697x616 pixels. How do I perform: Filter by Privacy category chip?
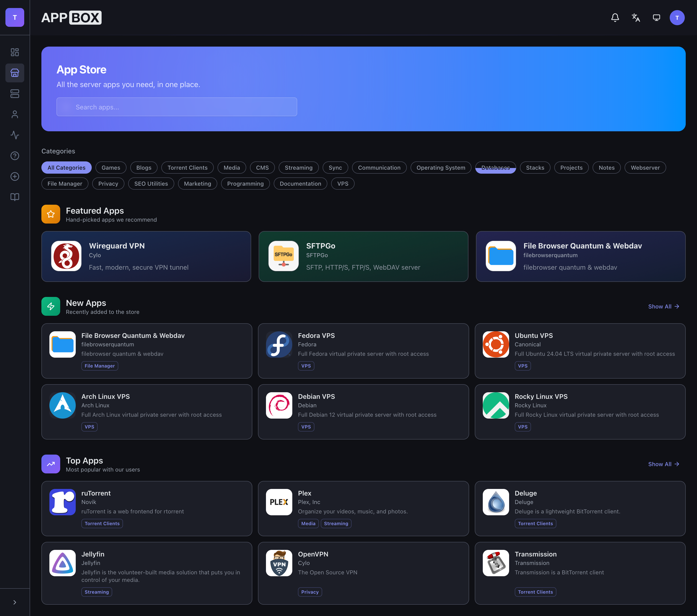108,184
